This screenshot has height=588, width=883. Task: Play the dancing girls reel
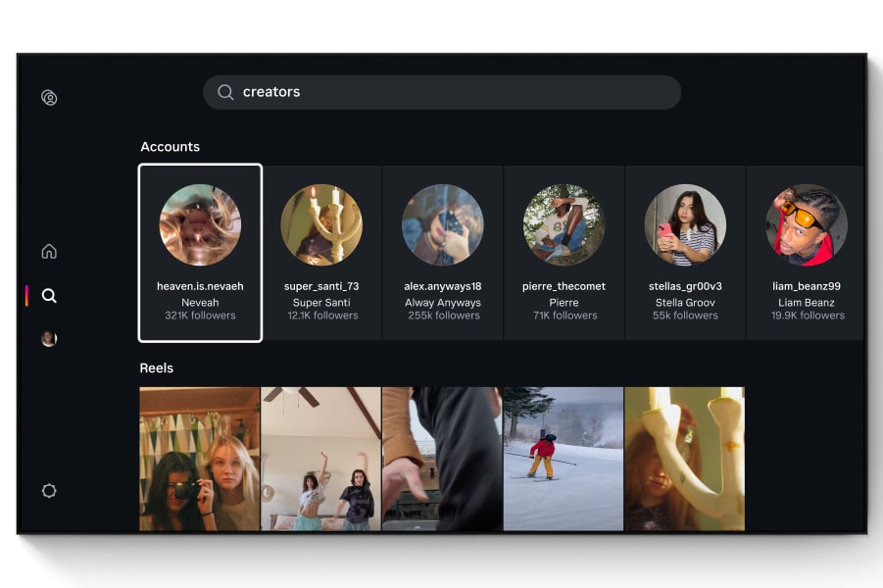pos(321,459)
